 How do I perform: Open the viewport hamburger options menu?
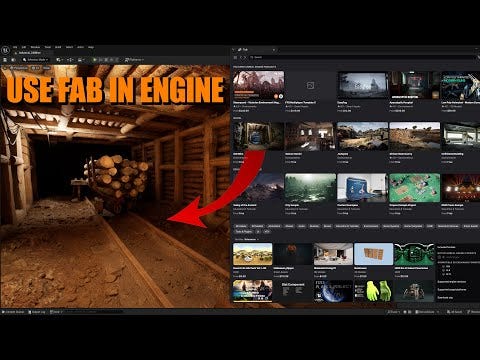pos(5,68)
